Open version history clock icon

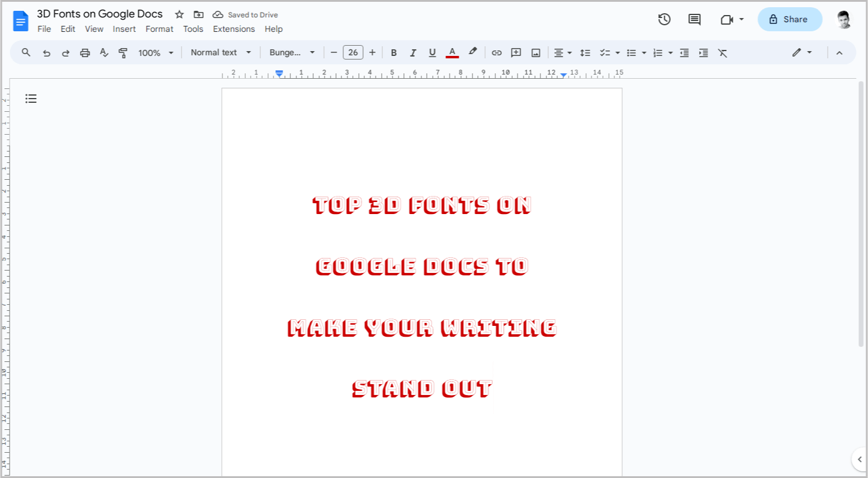(664, 19)
